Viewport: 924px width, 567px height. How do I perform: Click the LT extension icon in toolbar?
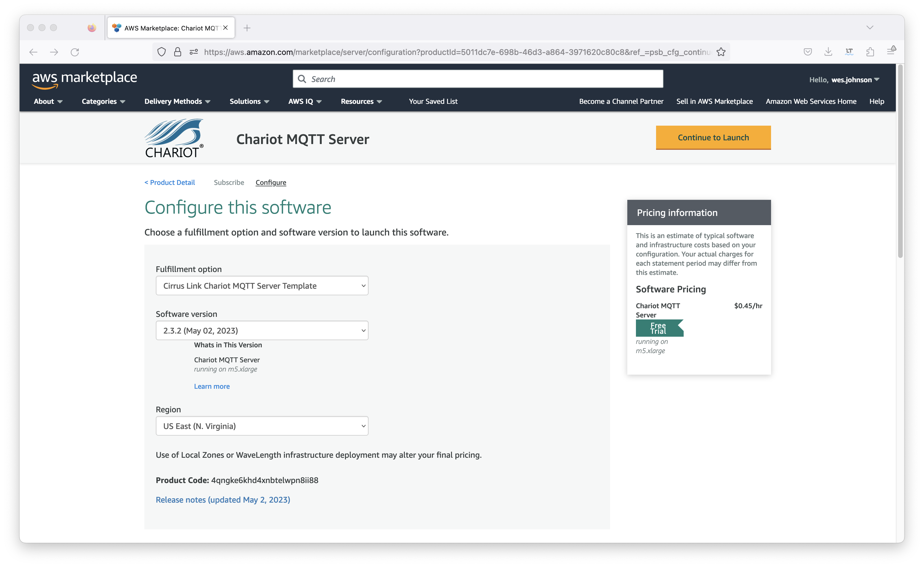849,52
